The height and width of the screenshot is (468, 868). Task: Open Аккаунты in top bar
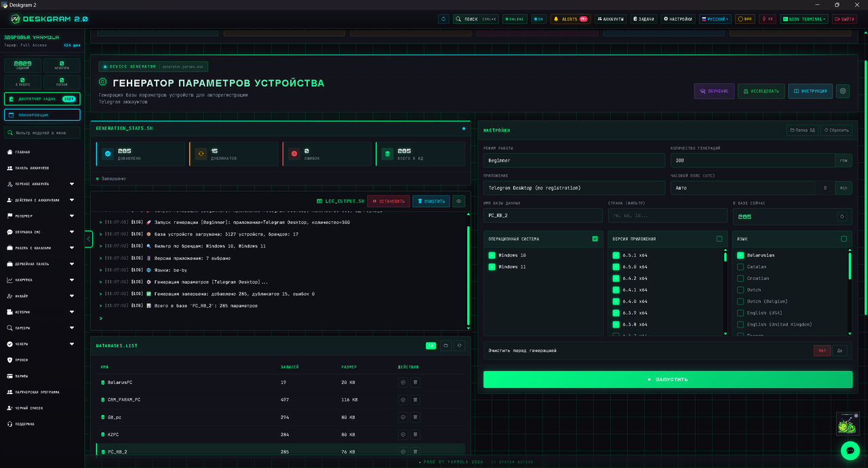point(610,19)
